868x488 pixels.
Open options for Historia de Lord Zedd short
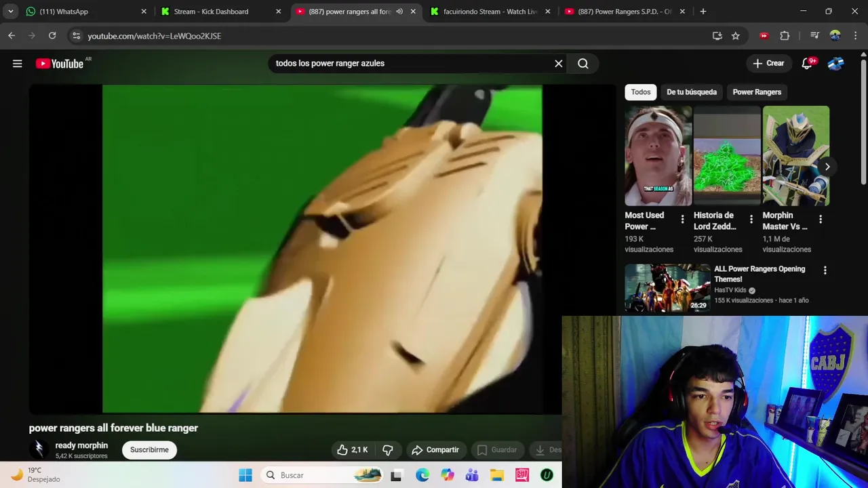tap(751, 219)
